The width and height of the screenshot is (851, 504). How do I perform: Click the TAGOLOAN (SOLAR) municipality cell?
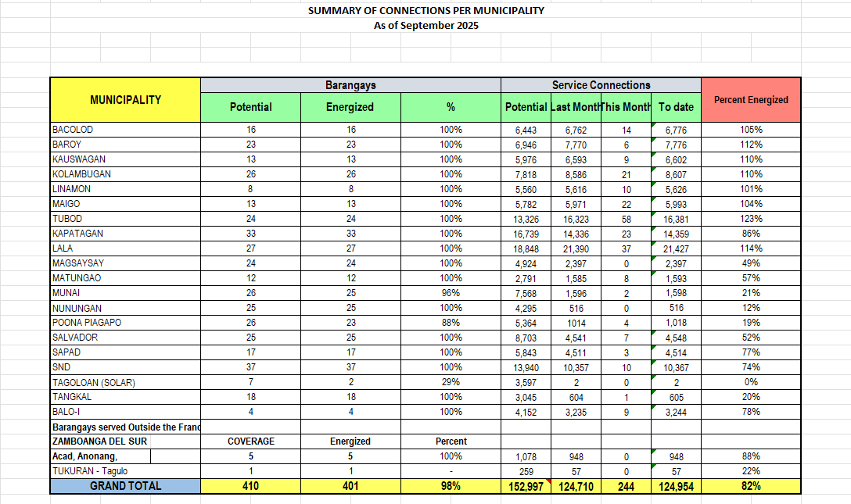pyautogui.click(x=125, y=382)
